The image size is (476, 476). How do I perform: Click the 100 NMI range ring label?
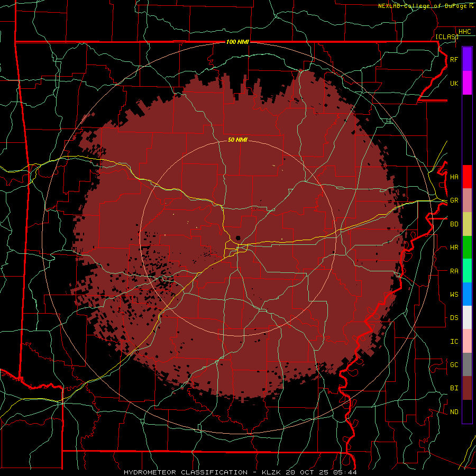237,42
